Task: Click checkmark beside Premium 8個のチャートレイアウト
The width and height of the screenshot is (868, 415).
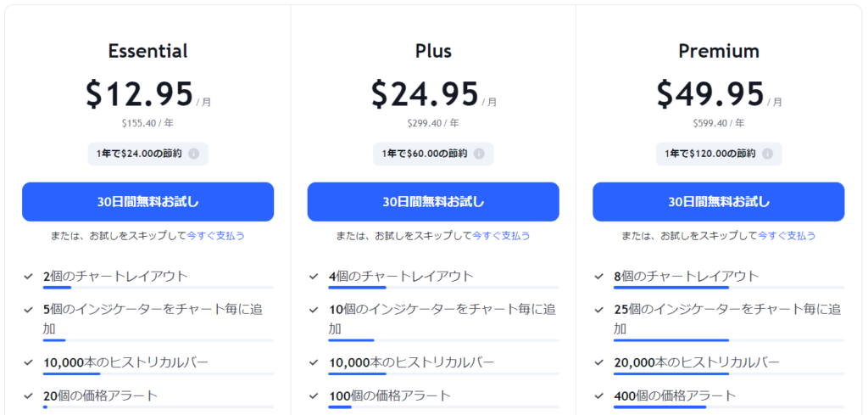Action: tap(600, 276)
